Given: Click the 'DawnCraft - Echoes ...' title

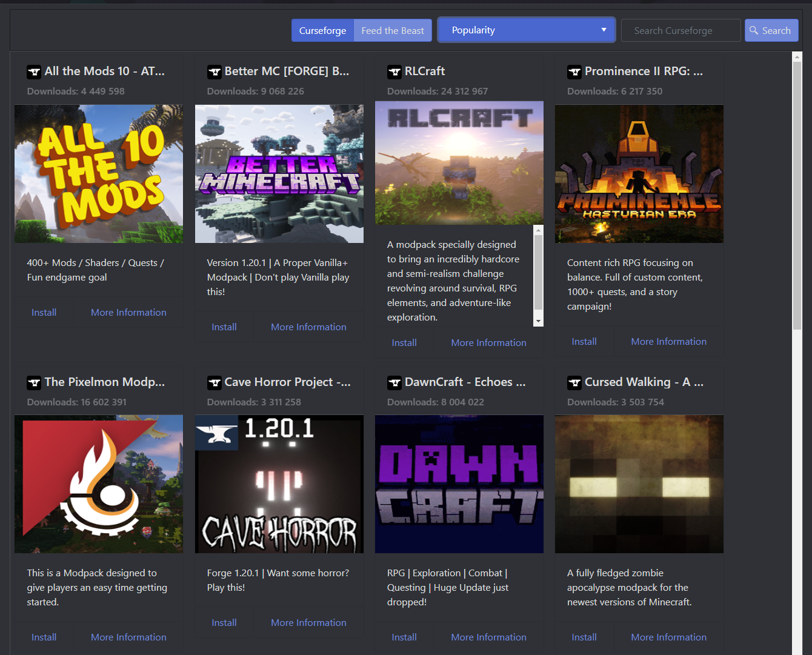Looking at the screenshot, I should (x=465, y=382).
